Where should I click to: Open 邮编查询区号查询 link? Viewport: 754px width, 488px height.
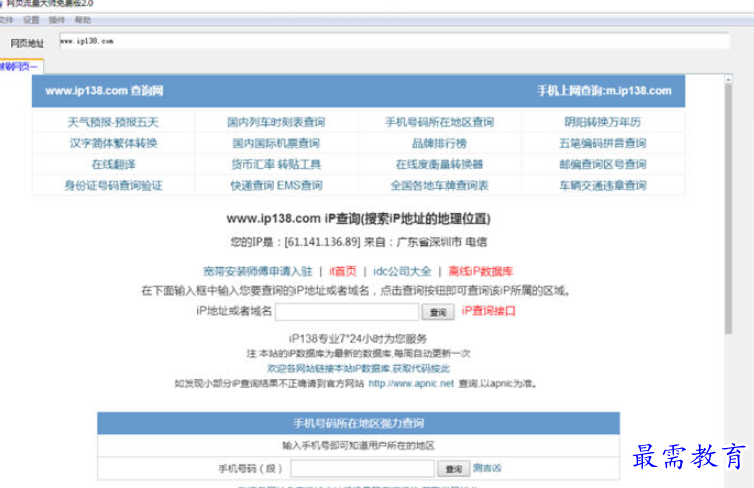point(603,164)
